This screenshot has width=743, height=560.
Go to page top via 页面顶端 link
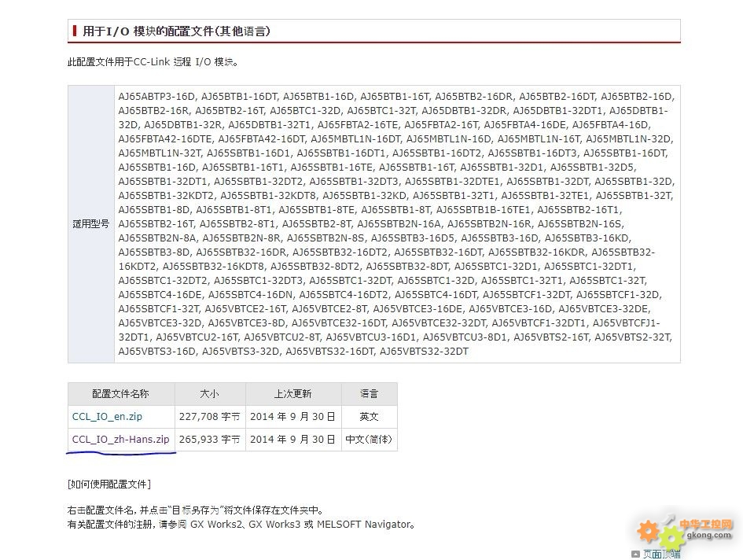pyautogui.click(x=661, y=554)
